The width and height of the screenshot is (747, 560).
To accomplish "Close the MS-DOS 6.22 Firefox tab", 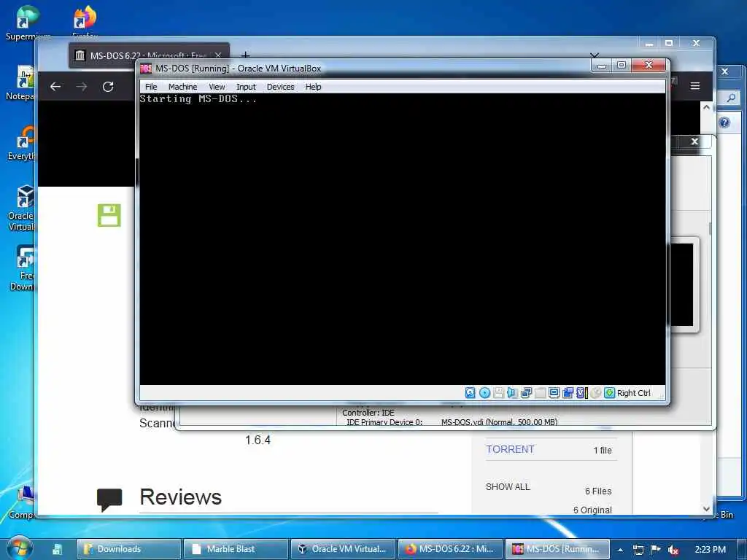I will coord(218,55).
